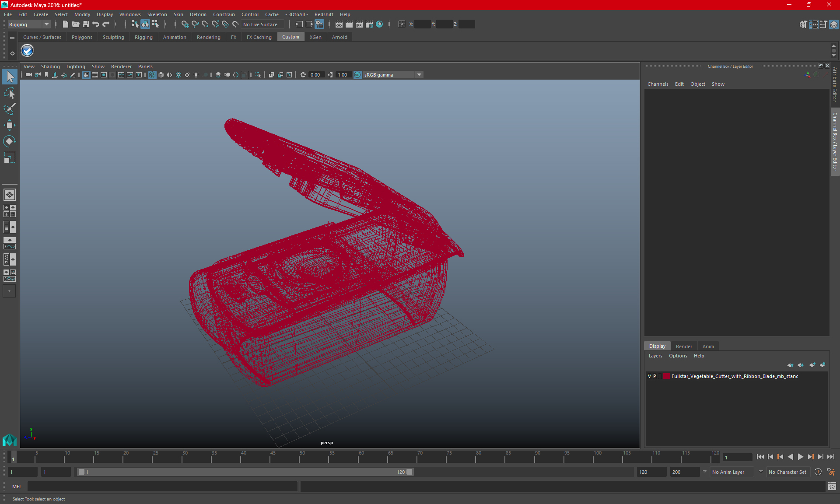Toggle Select by object type mode
This screenshot has width=840, height=504.
[145, 24]
